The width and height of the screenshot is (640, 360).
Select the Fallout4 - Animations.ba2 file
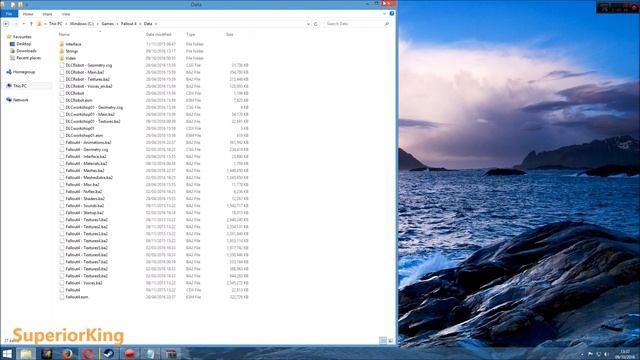pyautogui.click(x=88, y=142)
